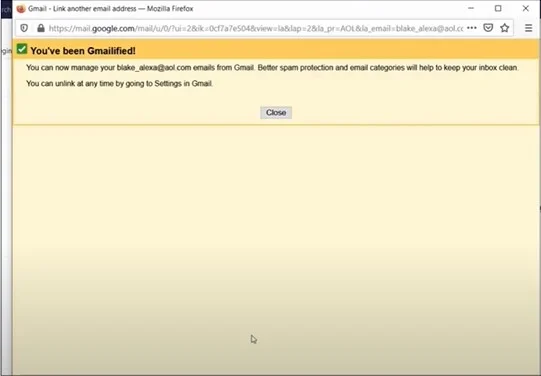This screenshot has height=376, width=541.
Task: Bookmark this page with the star icon
Action: [505, 28]
